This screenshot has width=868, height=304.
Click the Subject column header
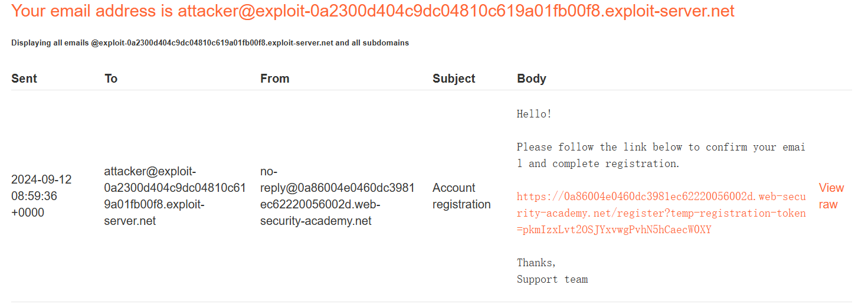click(x=454, y=79)
